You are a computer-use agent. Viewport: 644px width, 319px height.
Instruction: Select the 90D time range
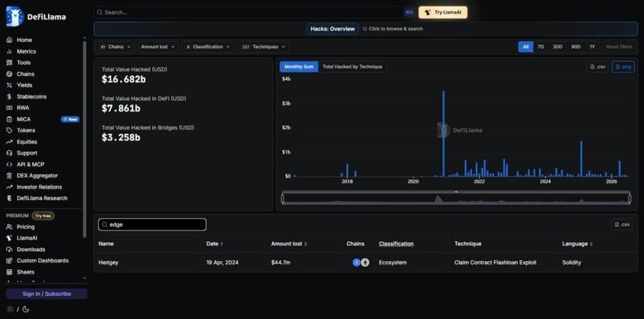click(x=576, y=47)
